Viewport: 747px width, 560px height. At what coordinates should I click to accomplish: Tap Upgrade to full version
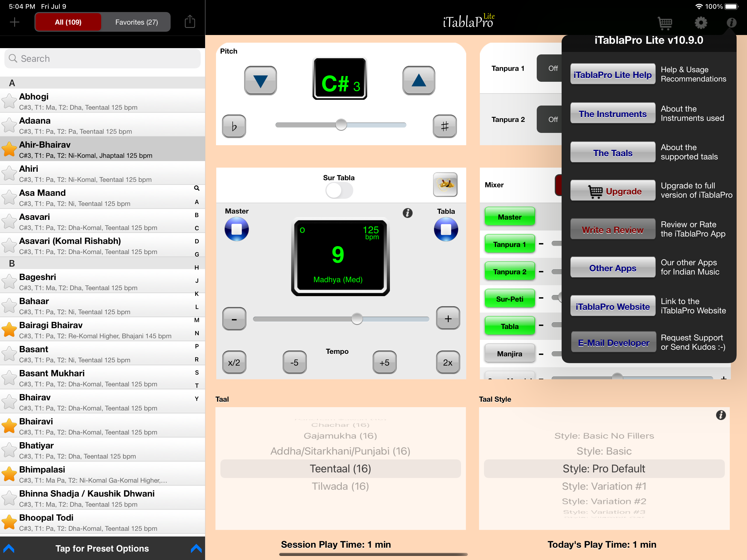(612, 191)
